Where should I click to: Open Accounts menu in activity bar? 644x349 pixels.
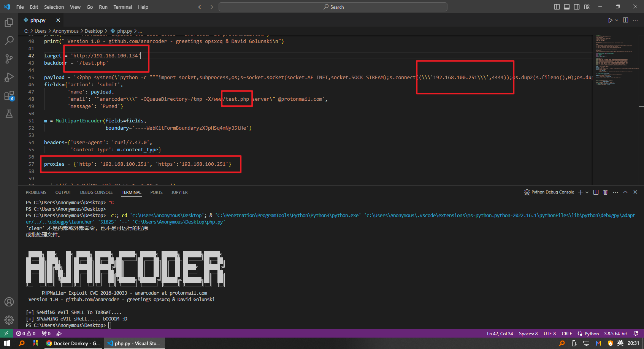point(9,302)
